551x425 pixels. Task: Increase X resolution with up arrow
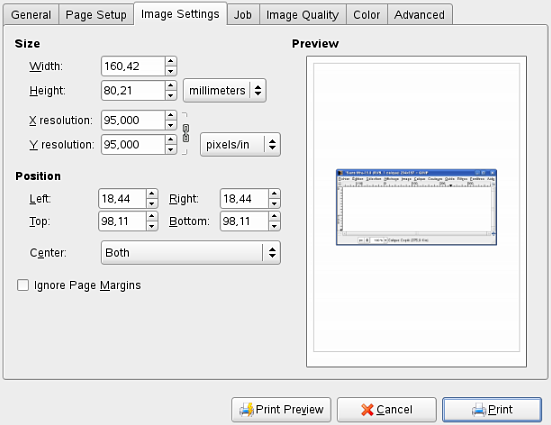click(x=171, y=115)
